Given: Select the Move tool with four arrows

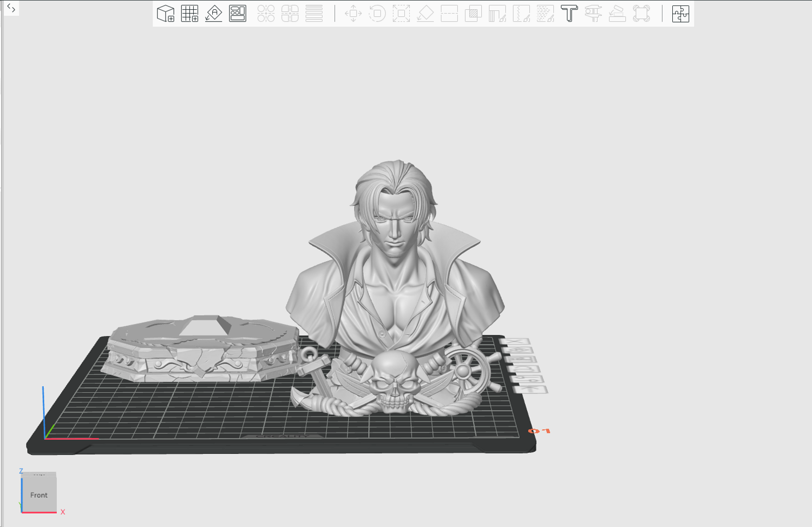Looking at the screenshot, I should pyautogui.click(x=353, y=14).
